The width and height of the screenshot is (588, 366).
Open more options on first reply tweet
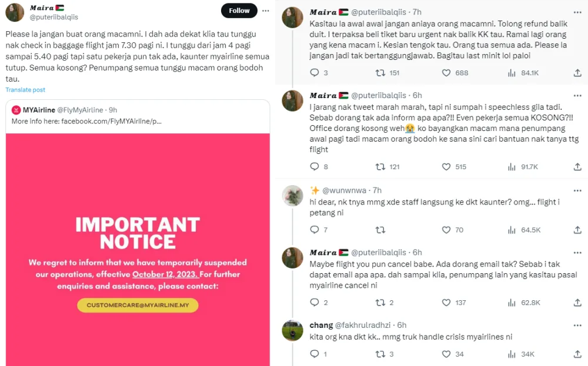pyautogui.click(x=577, y=12)
